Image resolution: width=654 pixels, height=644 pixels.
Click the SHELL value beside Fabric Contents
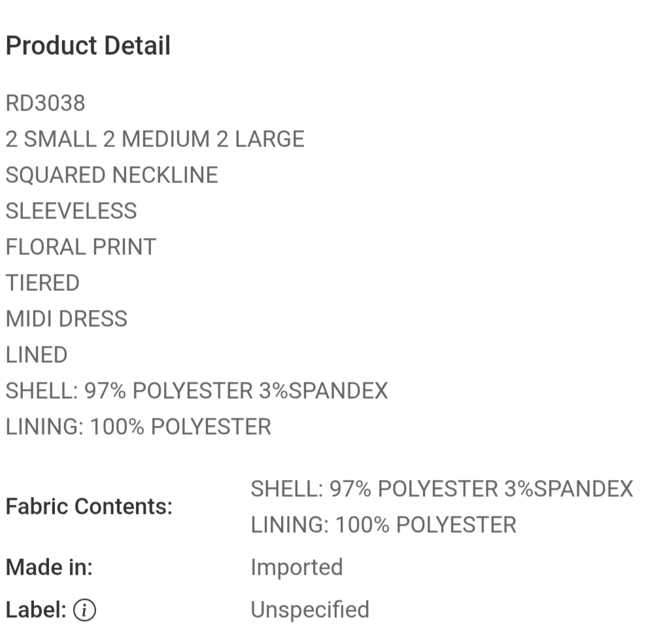point(442,489)
